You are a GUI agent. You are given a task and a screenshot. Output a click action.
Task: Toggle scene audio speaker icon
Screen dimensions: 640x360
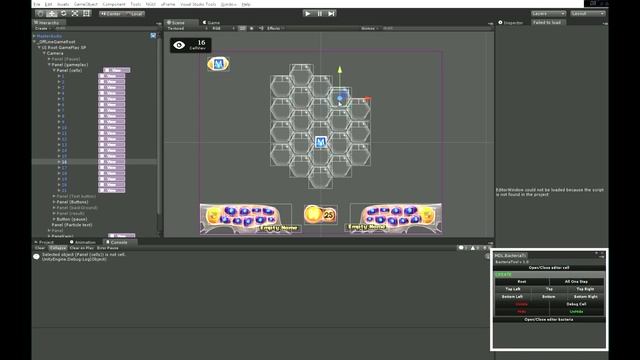261,29
